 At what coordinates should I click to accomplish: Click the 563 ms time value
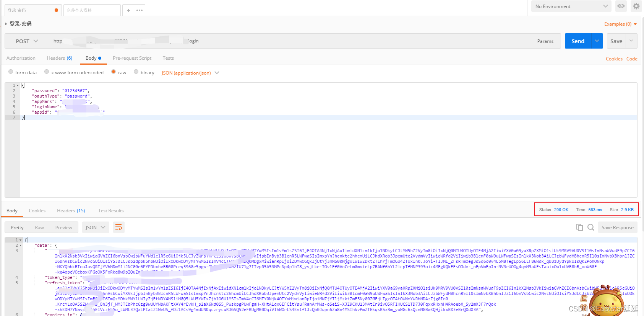coord(595,210)
